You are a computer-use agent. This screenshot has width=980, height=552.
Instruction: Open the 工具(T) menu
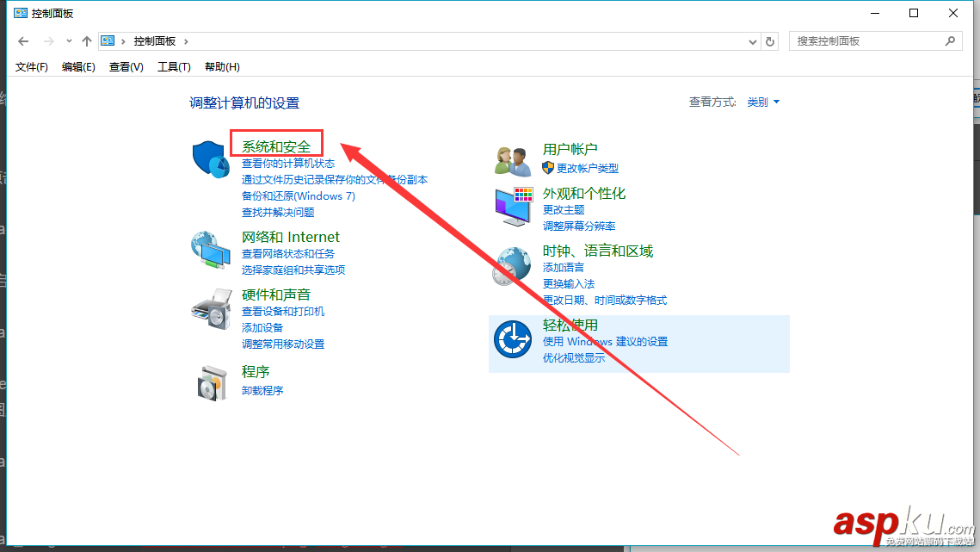pyautogui.click(x=173, y=66)
